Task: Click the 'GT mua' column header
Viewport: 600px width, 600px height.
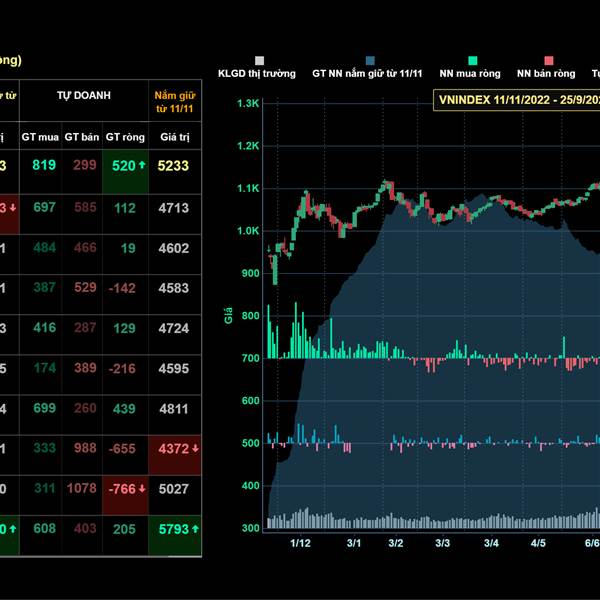Action: (40, 137)
